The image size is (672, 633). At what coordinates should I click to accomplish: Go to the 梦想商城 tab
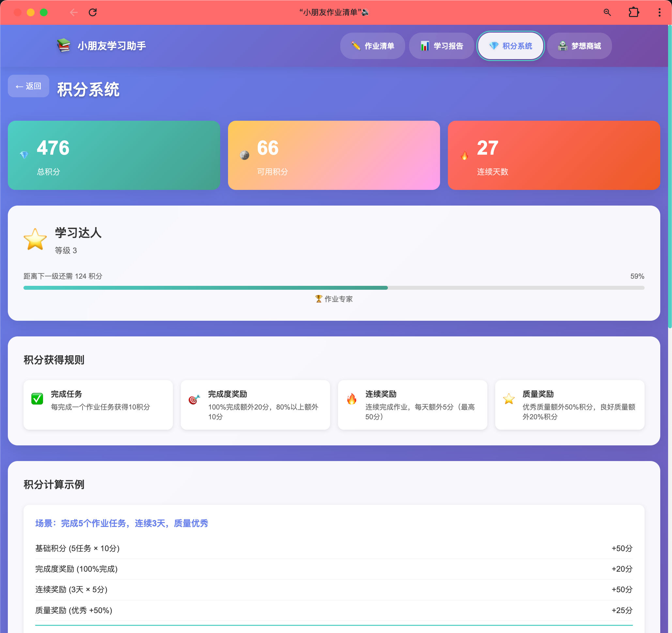(579, 46)
